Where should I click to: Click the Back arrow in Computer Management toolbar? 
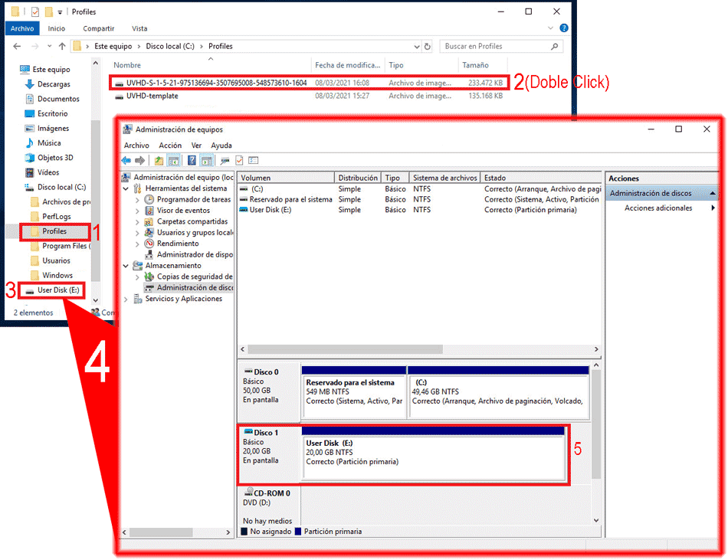point(126,160)
